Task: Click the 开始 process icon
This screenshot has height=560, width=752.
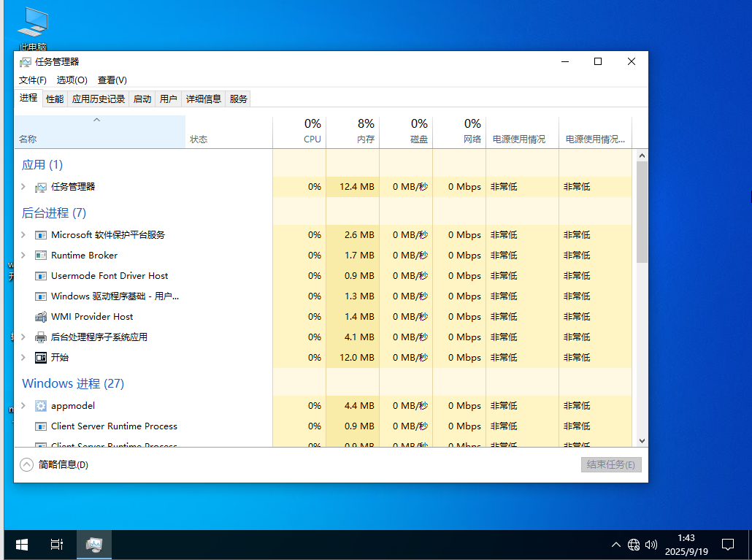Action: coord(41,358)
